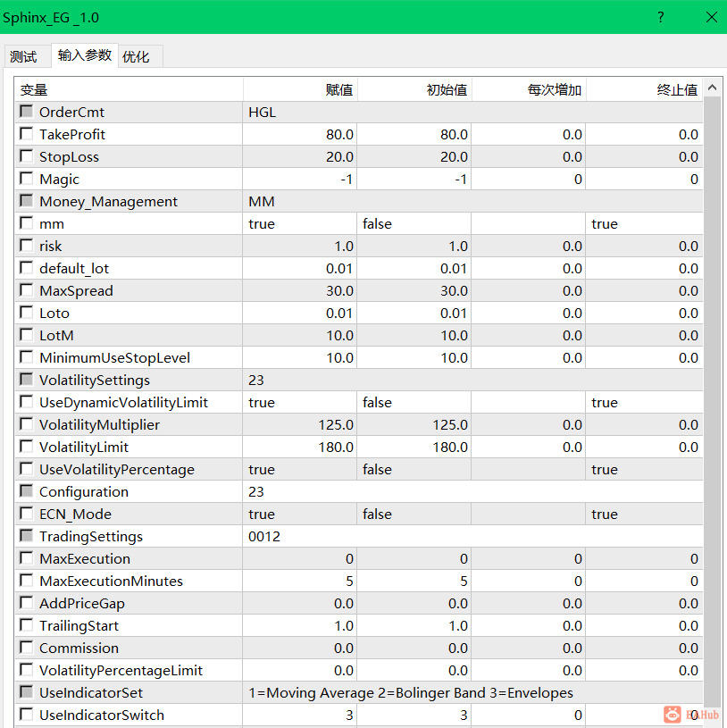Open the mm value true cell
This screenshot has height=728, width=727.
299,224
